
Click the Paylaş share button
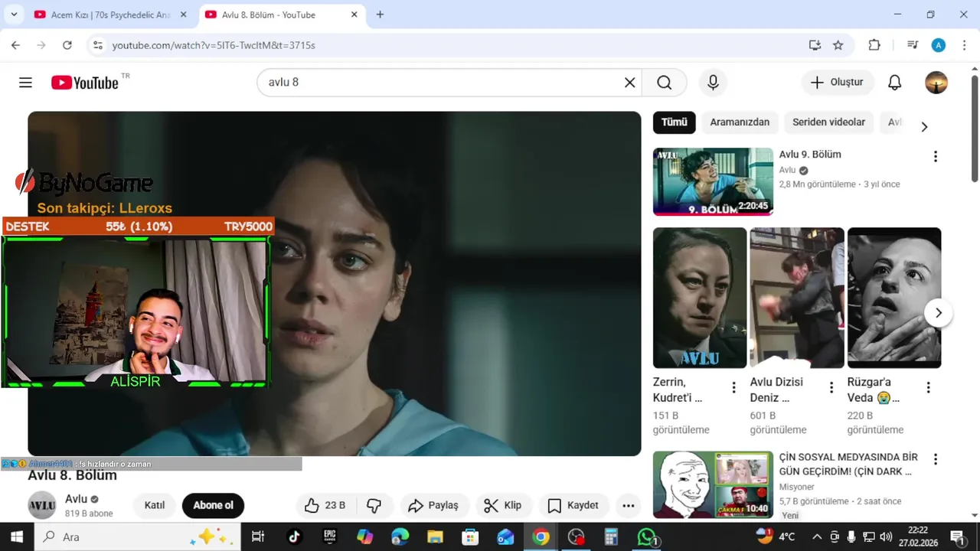coord(433,505)
